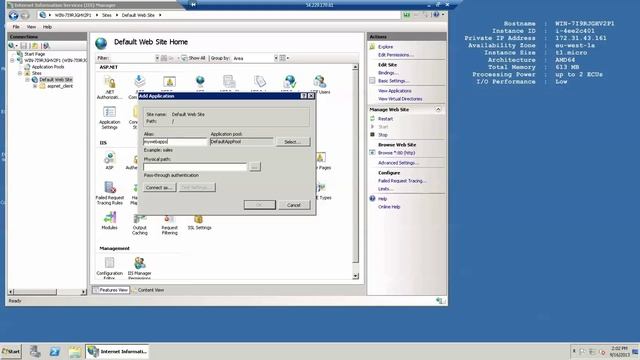
Task: Click Select button for application pool
Action: pos(293,142)
